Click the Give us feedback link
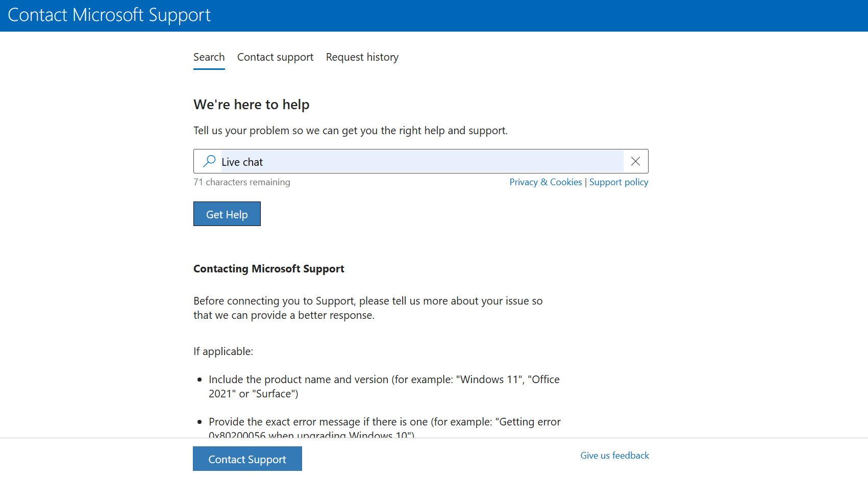Image resolution: width=868 pixels, height=478 pixels. coord(614,456)
